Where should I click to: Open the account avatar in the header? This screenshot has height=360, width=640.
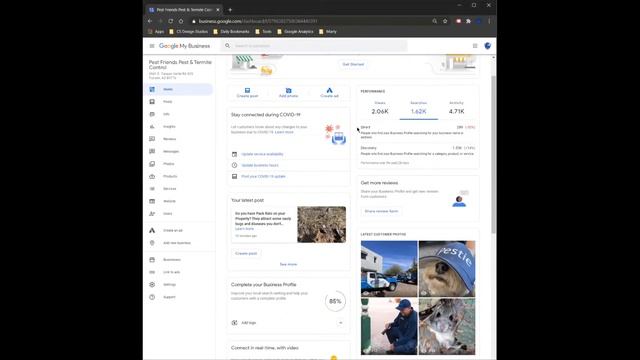click(x=487, y=46)
